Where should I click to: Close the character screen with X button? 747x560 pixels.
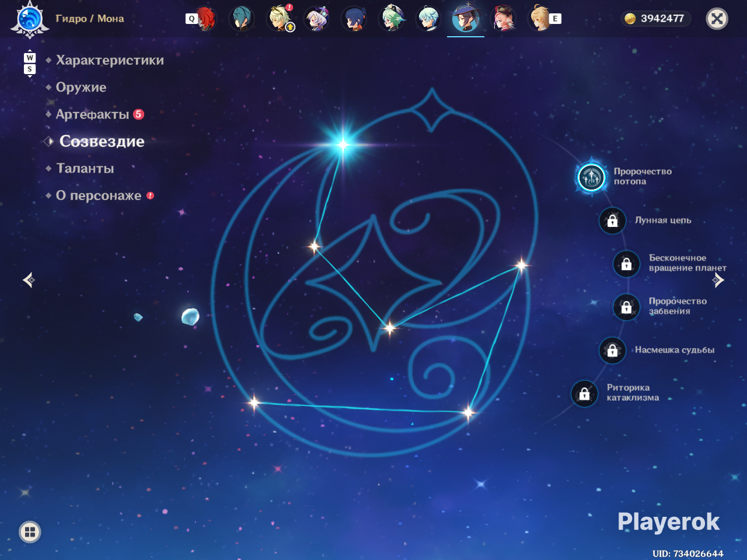pyautogui.click(x=717, y=19)
